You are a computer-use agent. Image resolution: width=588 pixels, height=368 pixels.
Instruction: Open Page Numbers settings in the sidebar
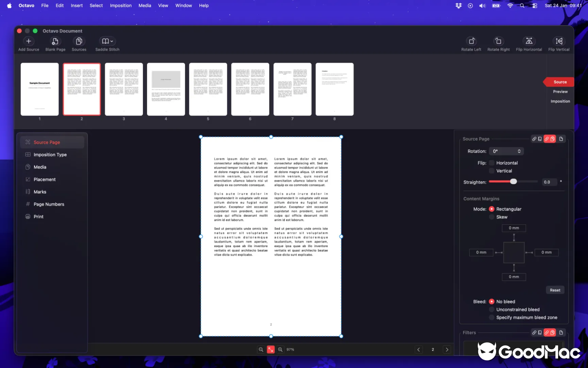pyautogui.click(x=48, y=204)
